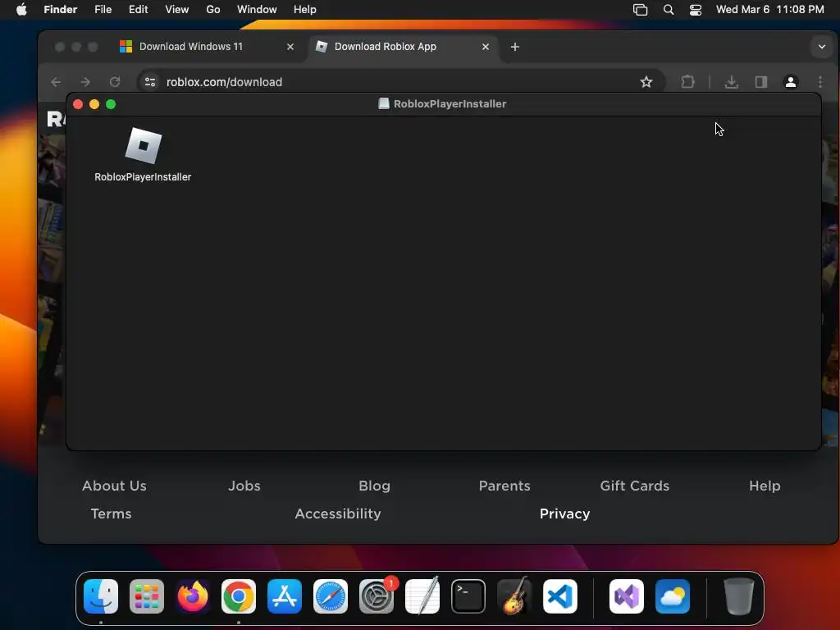Open the View menu
The height and width of the screenshot is (630, 840).
click(x=177, y=9)
